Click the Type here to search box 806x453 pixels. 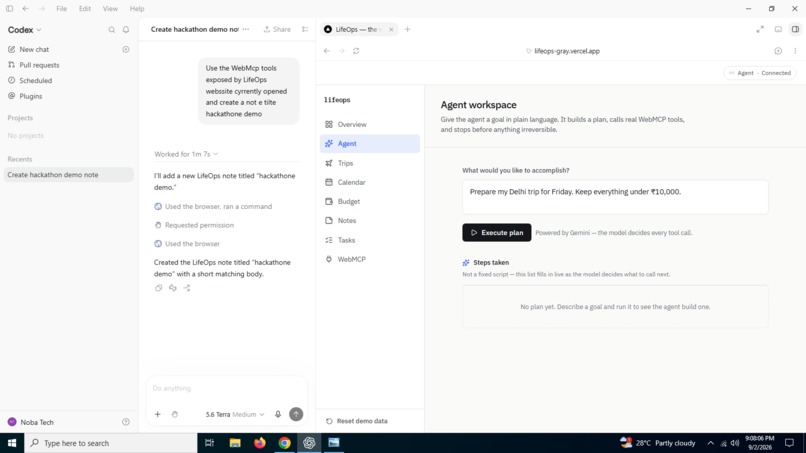(x=111, y=443)
